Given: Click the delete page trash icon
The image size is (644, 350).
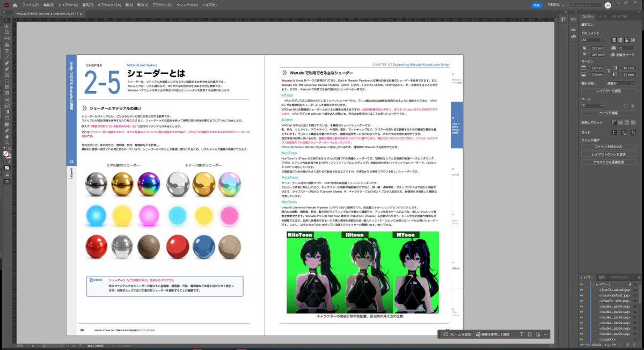Looking at the screenshot, I should click(633, 105).
